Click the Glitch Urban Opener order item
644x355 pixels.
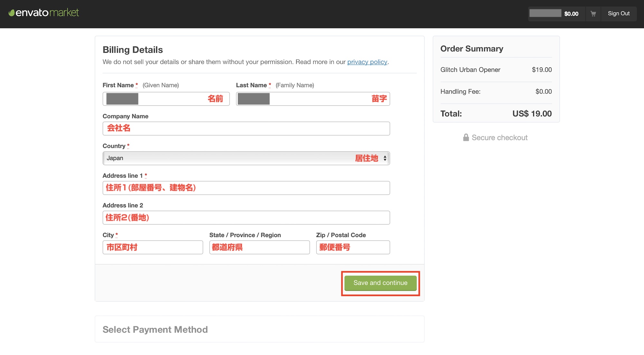tap(470, 70)
